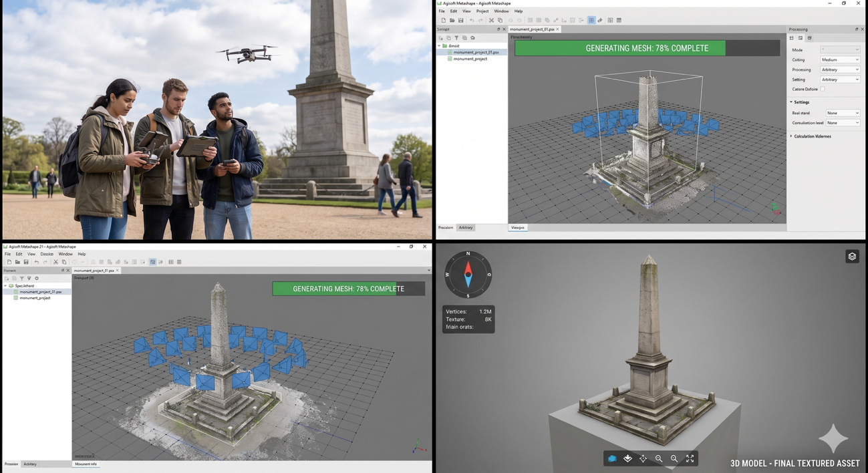
Task: Click Texture 8K stat in 3D viewer
Action: pos(469,319)
